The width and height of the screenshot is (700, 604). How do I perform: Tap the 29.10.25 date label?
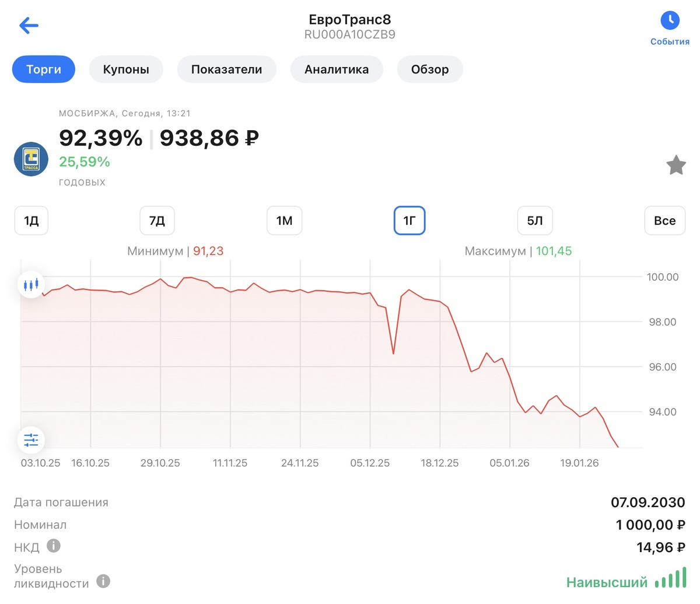point(160,463)
